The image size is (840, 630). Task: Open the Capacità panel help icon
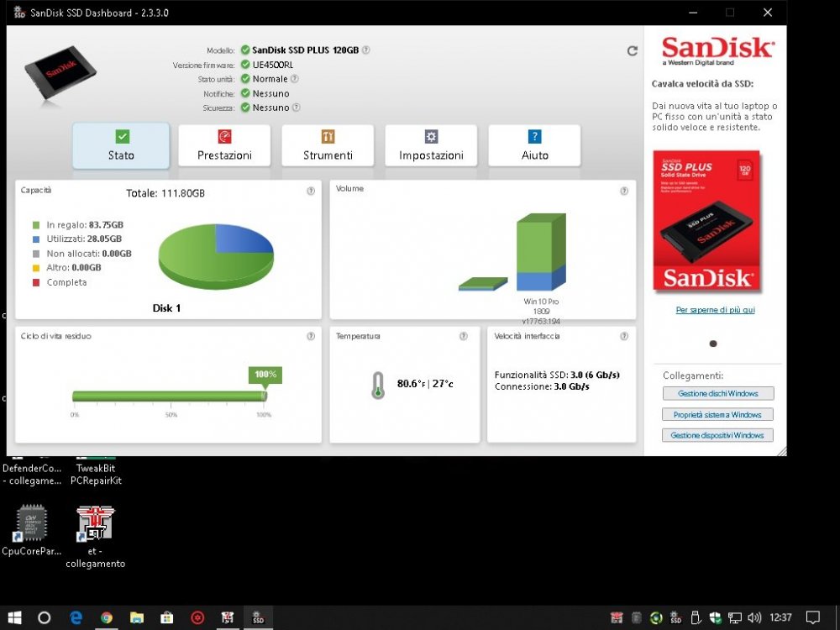pos(311,191)
